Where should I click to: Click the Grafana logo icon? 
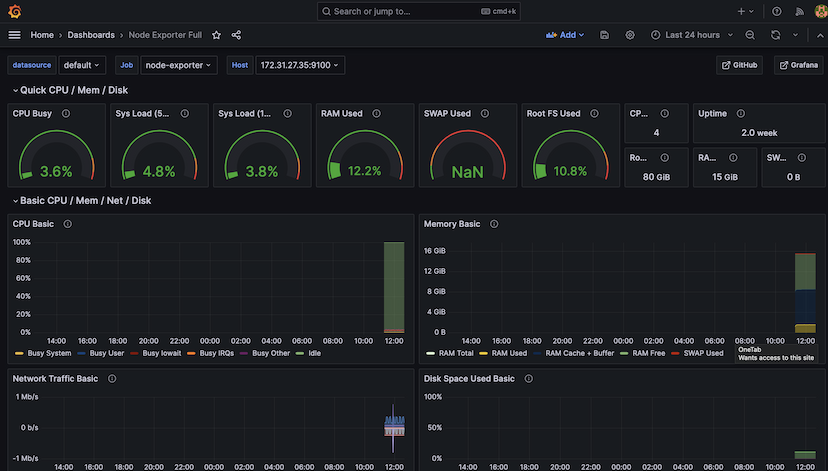tap(14, 11)
